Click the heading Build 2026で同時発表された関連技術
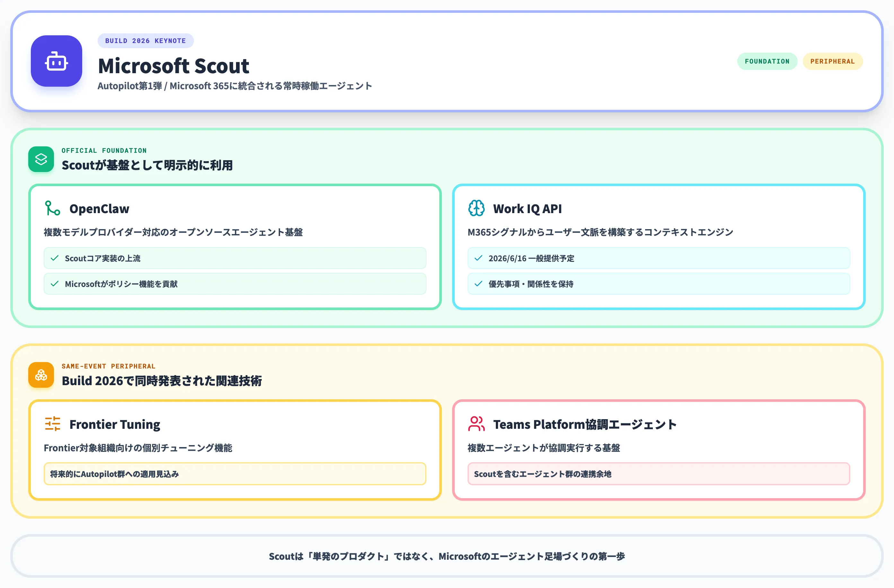 point(162,381)
